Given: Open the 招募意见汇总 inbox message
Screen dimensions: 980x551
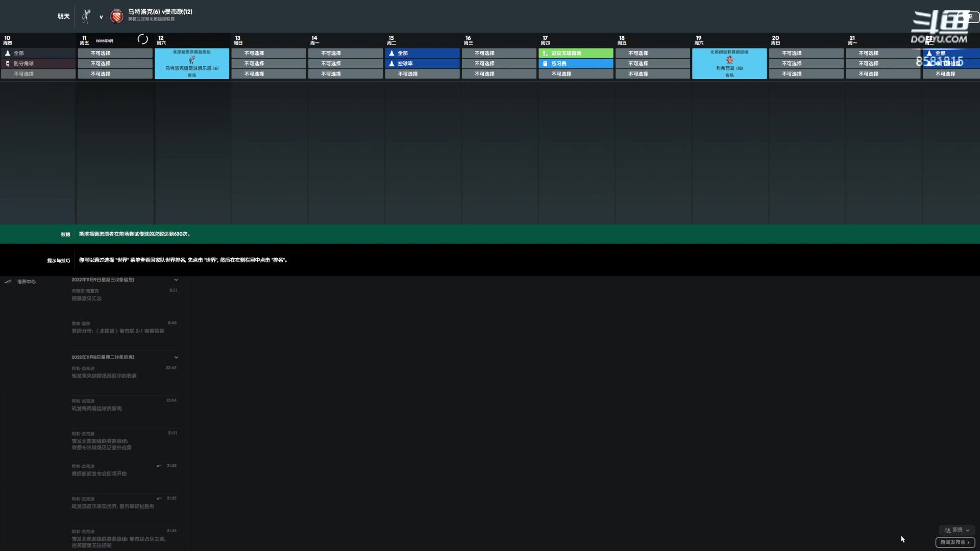Looking at the screenshot, I should point(87,298).
